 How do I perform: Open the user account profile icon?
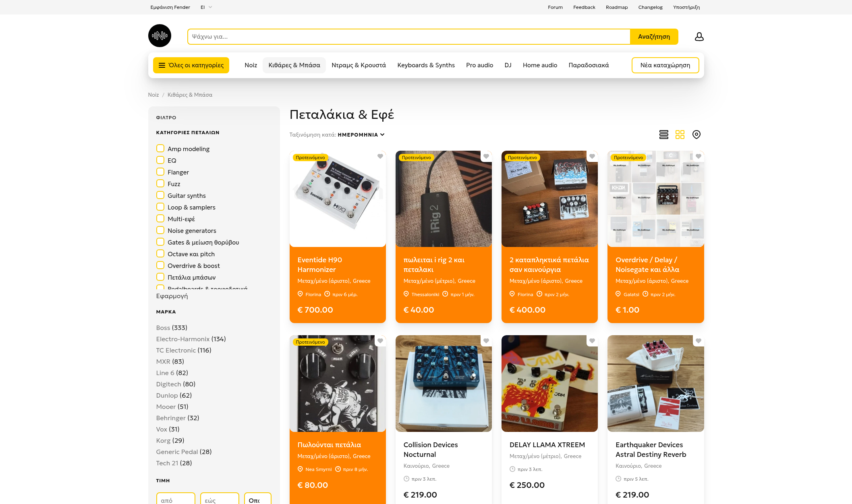(x=699, y=37)
